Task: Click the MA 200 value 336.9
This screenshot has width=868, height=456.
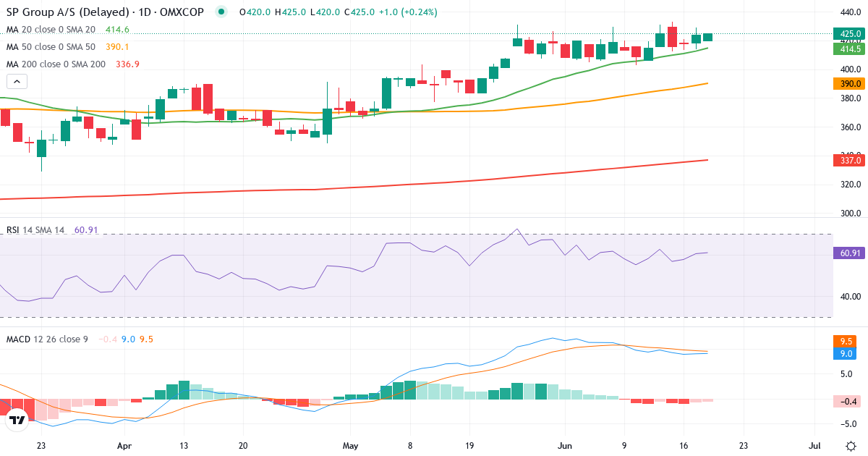Action: [x=127, y=64]
